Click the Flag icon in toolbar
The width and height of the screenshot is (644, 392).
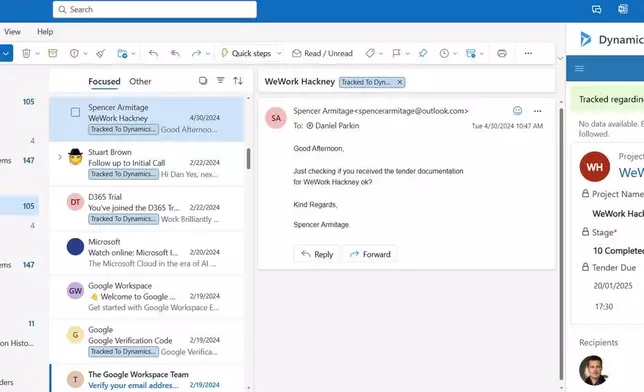tap(396, 53)
